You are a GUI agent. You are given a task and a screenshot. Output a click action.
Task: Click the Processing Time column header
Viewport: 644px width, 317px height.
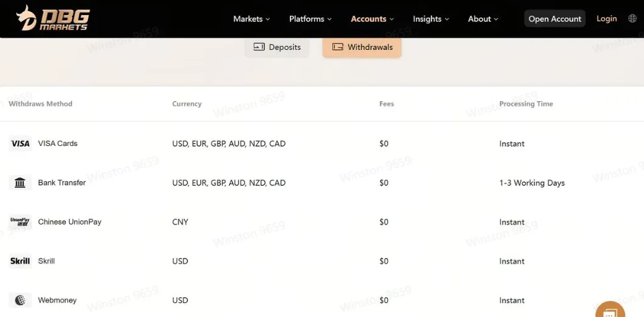[526, 104]
